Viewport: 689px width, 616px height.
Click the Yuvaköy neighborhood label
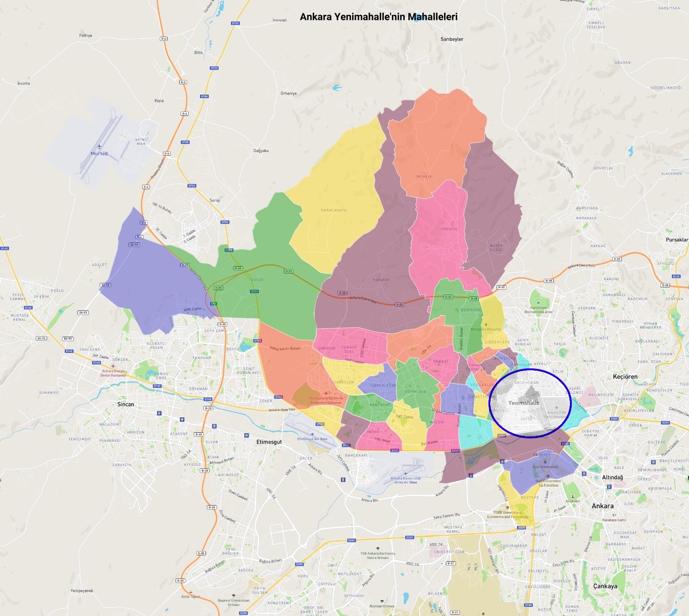tap(381, 280)
